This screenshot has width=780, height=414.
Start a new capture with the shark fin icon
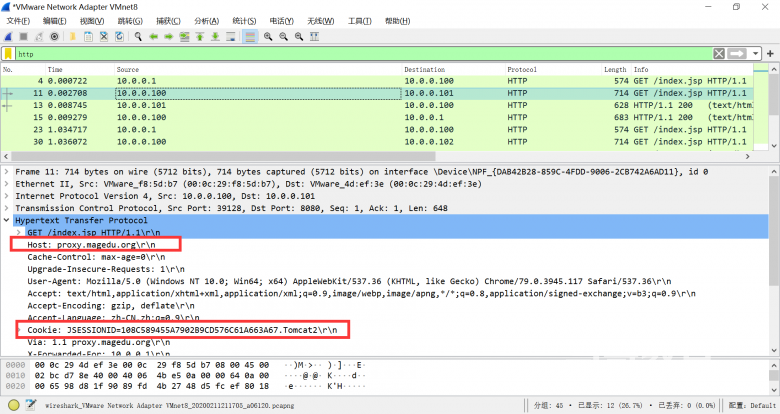8,36
